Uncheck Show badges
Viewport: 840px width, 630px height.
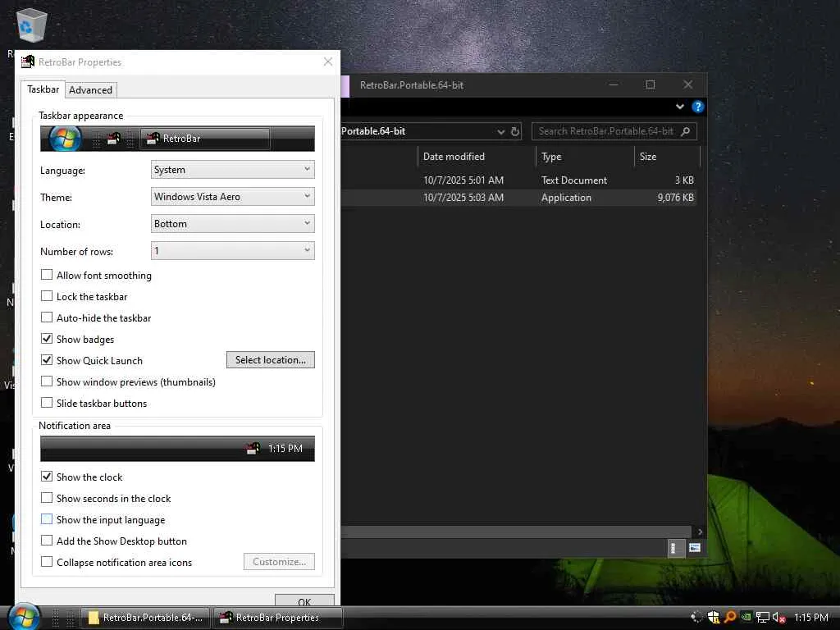(47, 339)
